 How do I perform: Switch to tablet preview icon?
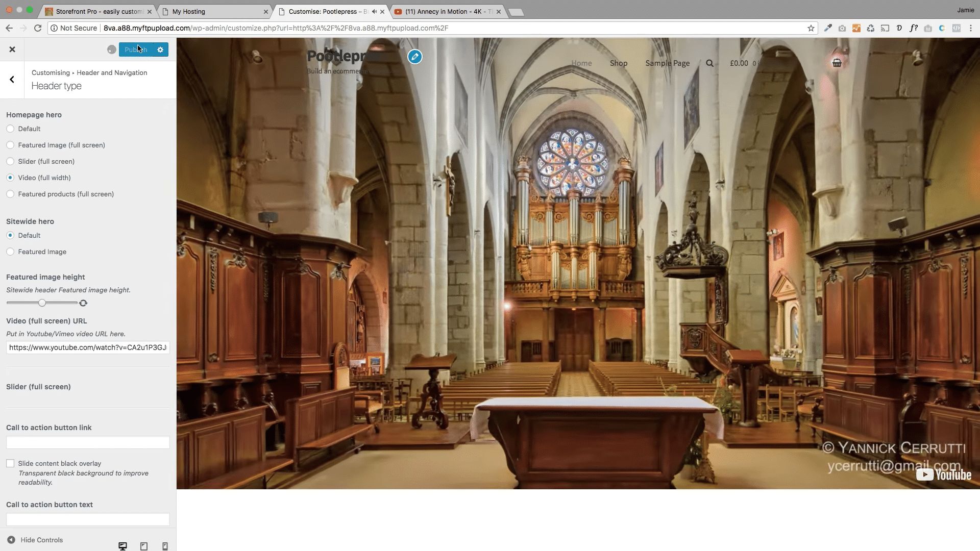click(x=144, y=546)
